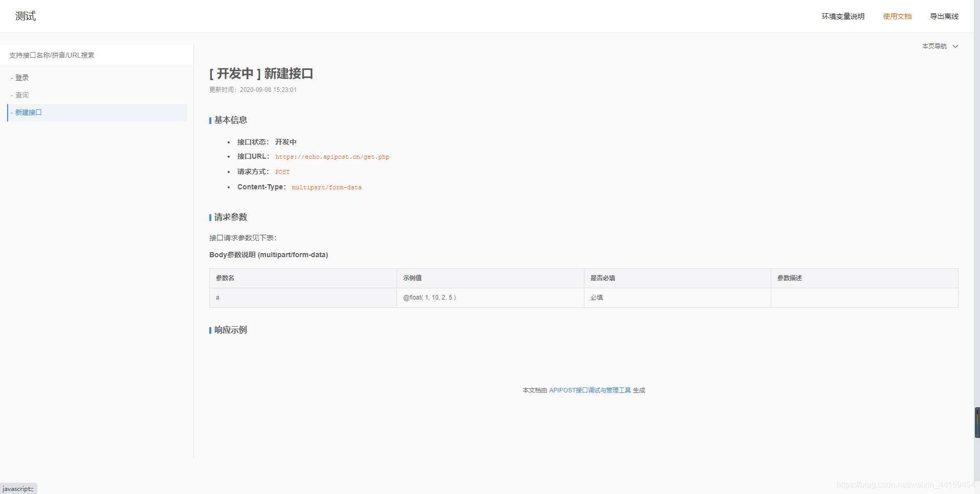The width and height of the screenshot is (980, 494).
Task: Select 登录 in the sidebar list
Action: (22, 78)
